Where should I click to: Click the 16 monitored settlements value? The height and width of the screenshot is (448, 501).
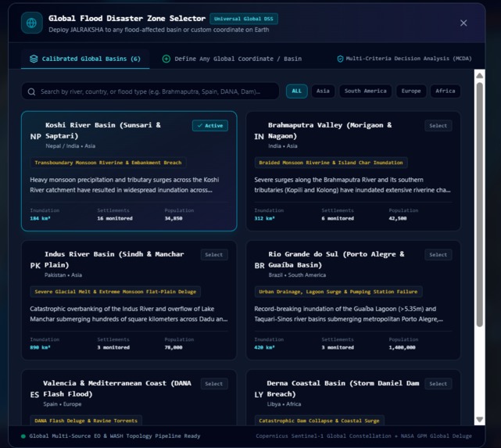[115, 219]
